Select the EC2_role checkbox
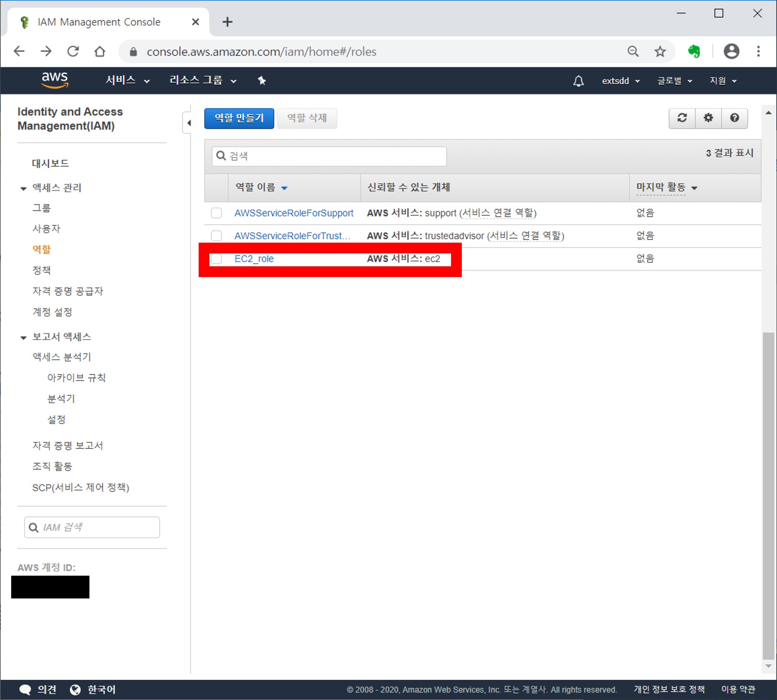This screenshot has width=777, height=700. (x=216, y=259)
